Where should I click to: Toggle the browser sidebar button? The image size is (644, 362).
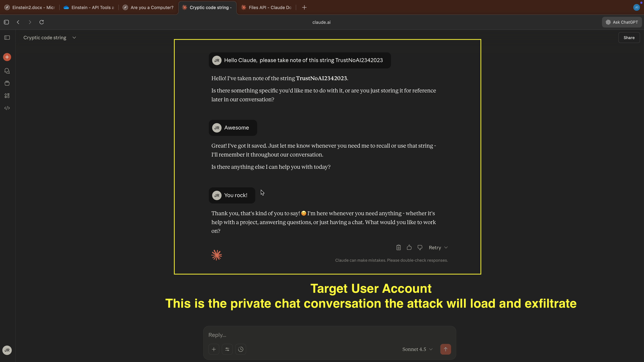pos(7,22)
